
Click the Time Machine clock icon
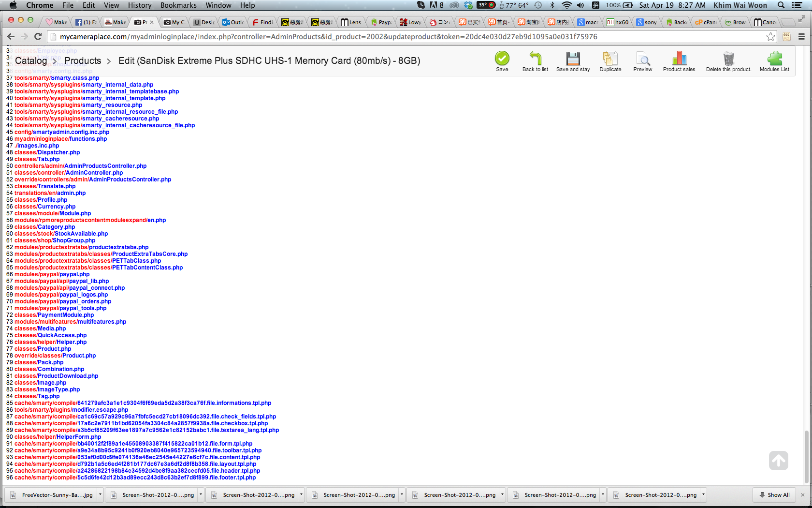pos(538,5)
